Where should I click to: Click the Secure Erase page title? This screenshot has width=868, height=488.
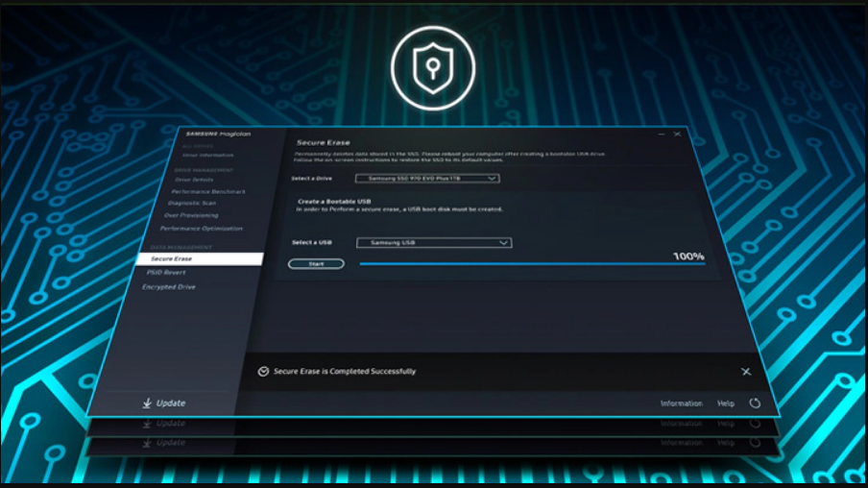pyautogui.click(x=324, y=142)
